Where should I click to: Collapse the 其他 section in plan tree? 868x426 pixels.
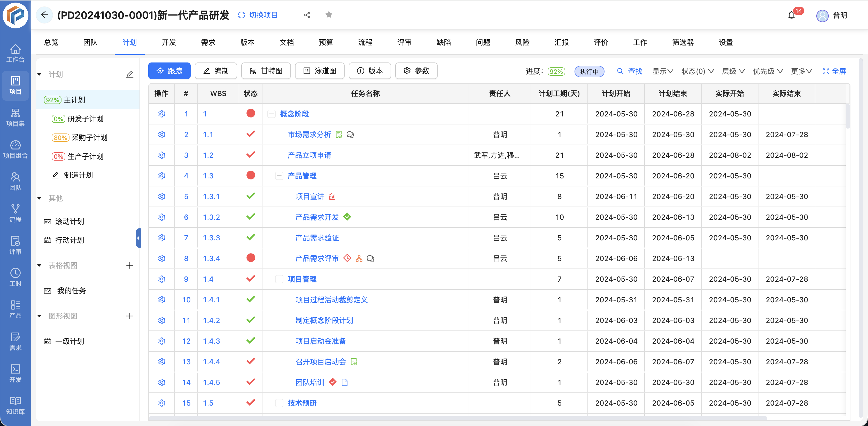[x=40, y=198]
